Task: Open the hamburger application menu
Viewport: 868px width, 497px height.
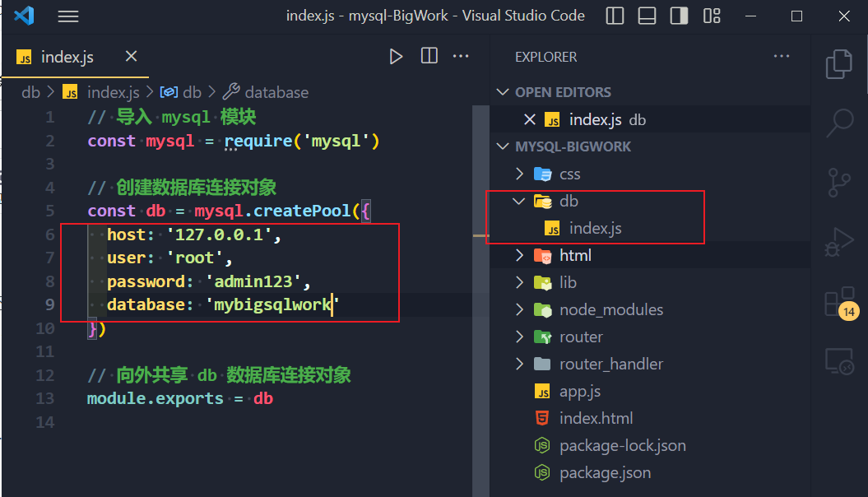Action: click(x=68, y=16)
